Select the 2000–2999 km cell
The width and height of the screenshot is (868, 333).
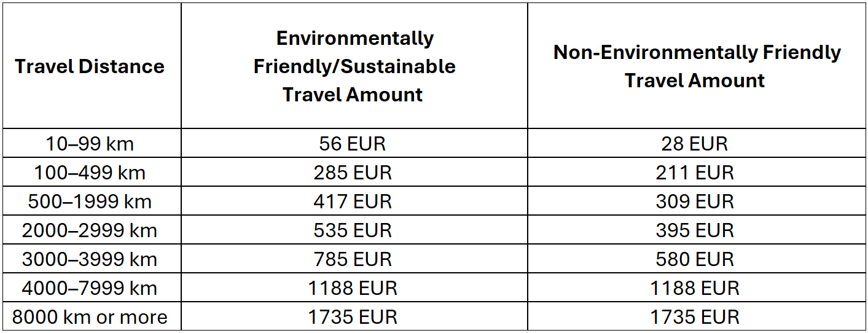(92, 230)
